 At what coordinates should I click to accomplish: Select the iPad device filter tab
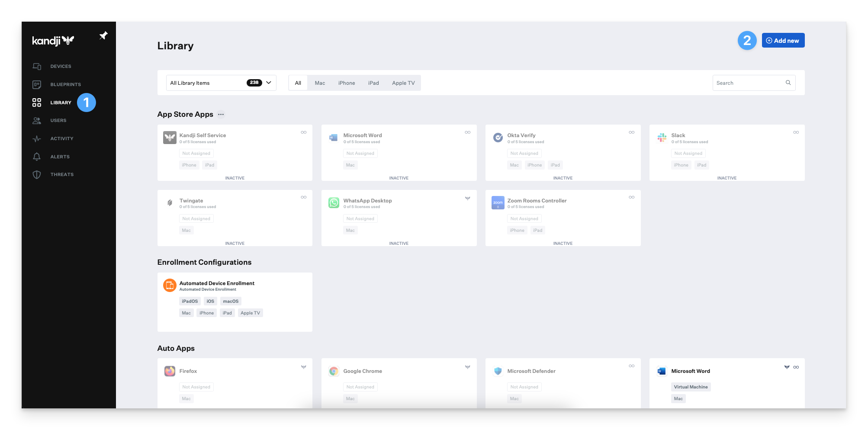coord(373,83)
